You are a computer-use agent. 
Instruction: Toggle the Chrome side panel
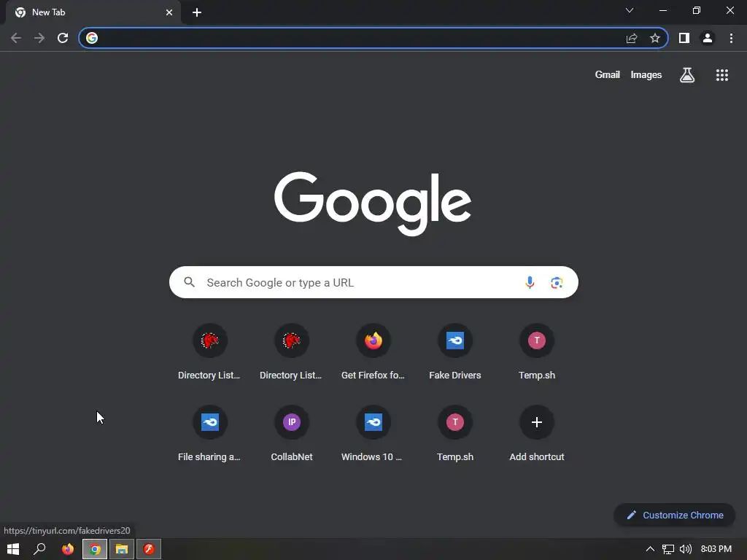684,38
